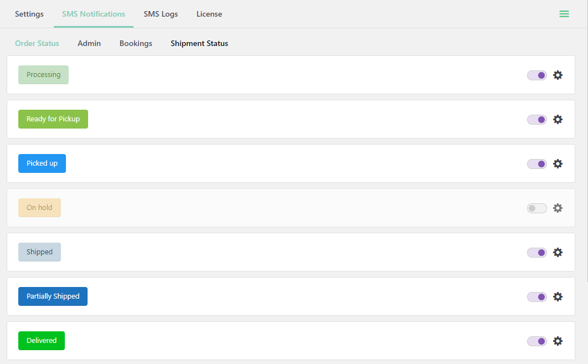Select the Shipment Status sub-tab
This screenshot has height=364, width=588.
199,43
